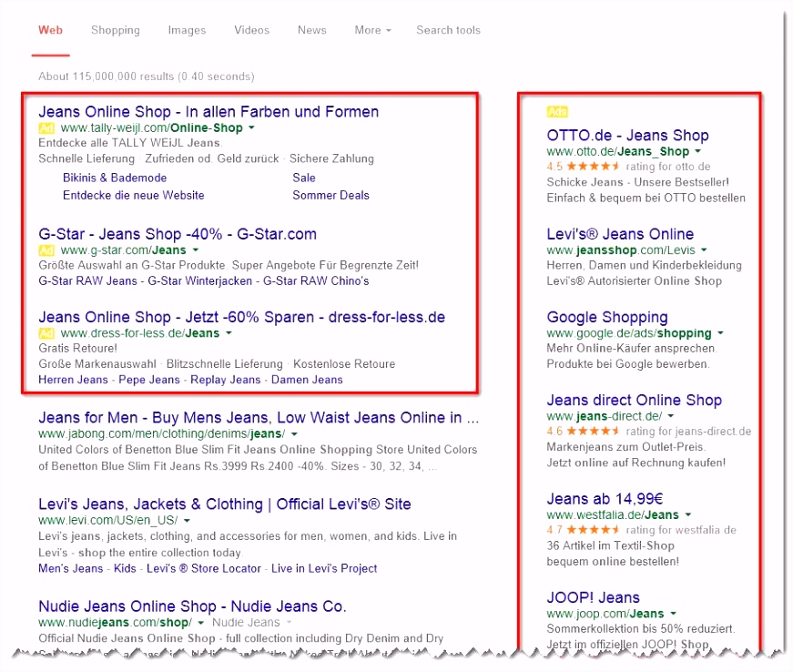Open the dropdown beside www.g-star.com/Jeans
The height and width of the screenshot is (672, 793).
(196, 250)
